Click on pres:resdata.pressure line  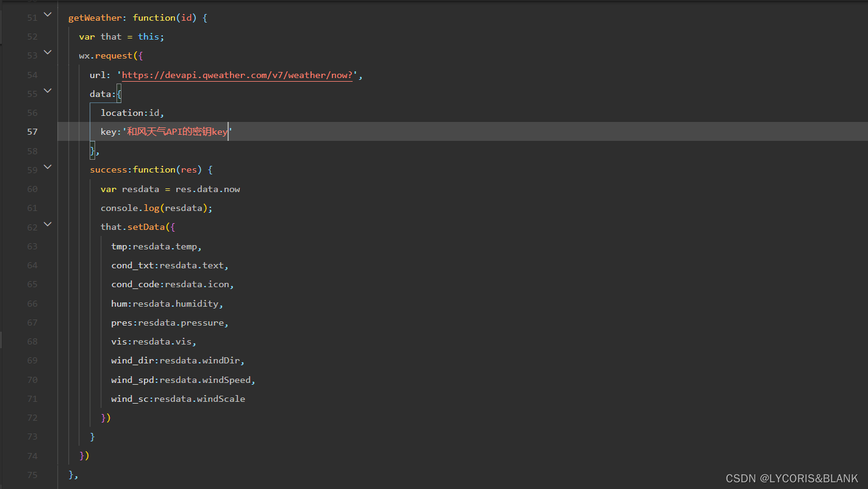(170, 323)
